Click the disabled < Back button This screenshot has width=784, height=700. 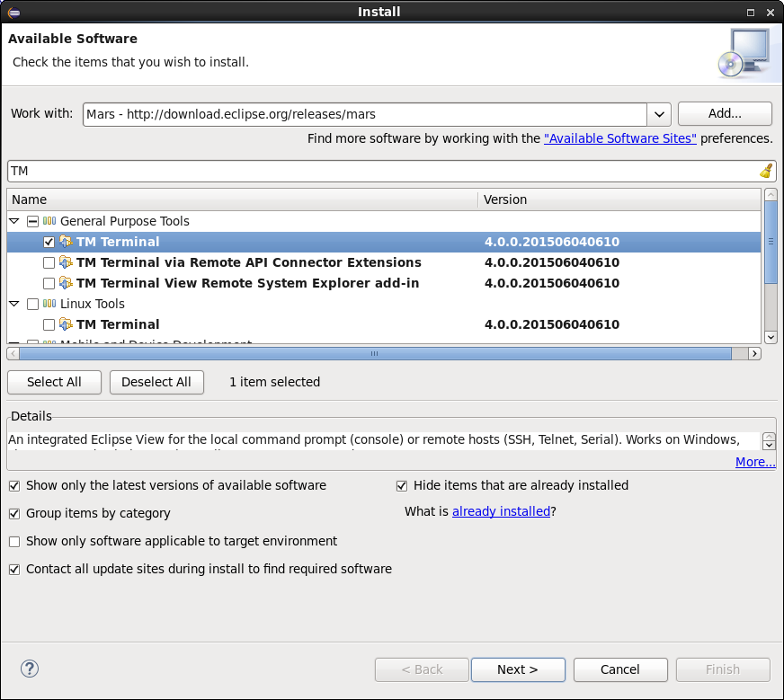(x=422, y=669)
